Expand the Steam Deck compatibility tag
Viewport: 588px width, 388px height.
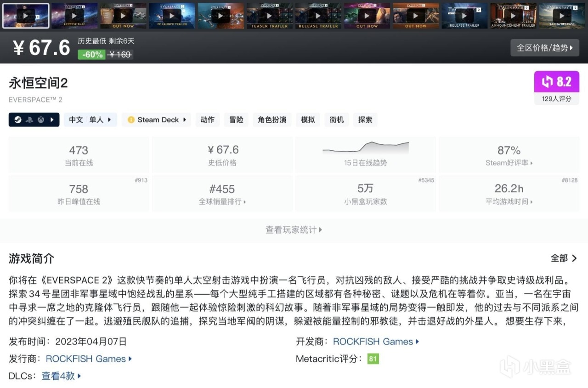(x=156, y=120)
